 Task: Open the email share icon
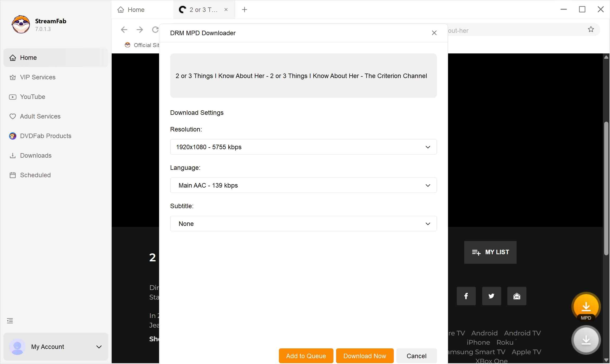(x=517, y=296)
